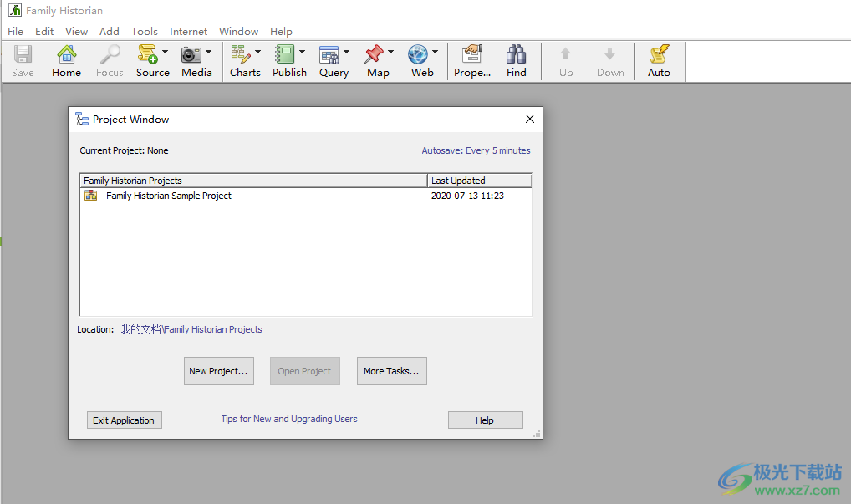The width and height of the screenshot is (851, 504).
Task: Click the Find binoculars icon
Action: (516, 55)
